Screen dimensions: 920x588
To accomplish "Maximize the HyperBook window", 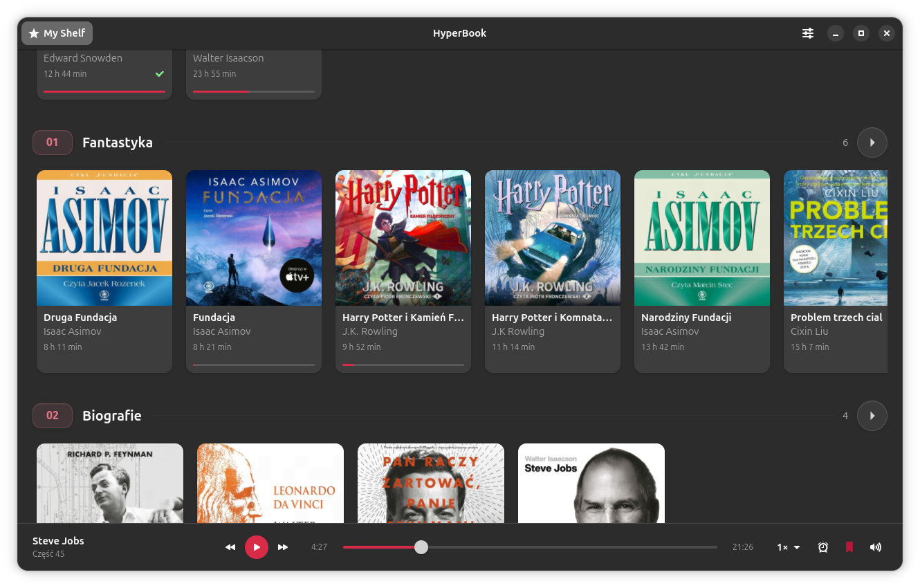I will (x=861, y=33).
